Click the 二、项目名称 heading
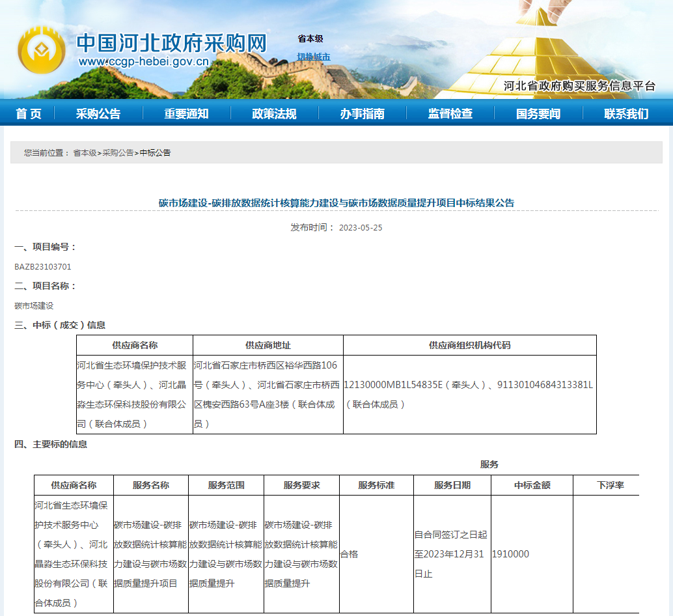The width and height of the screenshot is (673, 616). (46, 286)
